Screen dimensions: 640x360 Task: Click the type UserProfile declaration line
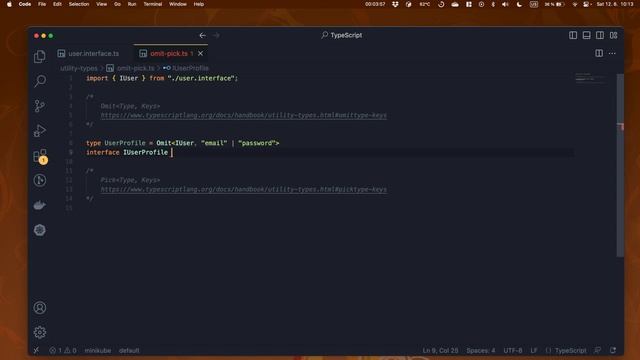click(182, 143)
